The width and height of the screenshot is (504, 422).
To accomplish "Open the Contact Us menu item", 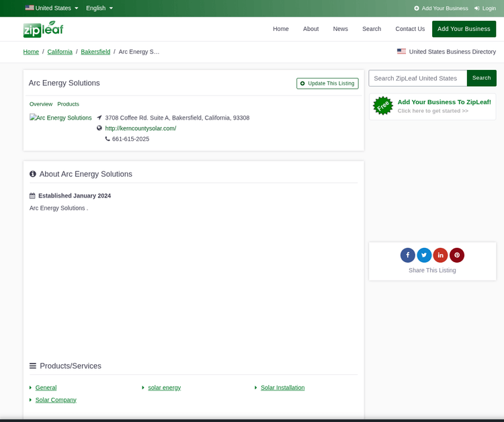I will (x=410, y=29).
